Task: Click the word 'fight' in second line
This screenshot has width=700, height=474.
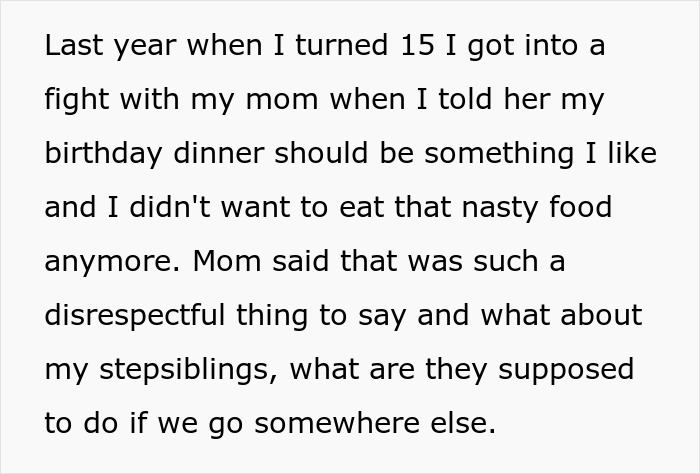Action: click(70, 101)
